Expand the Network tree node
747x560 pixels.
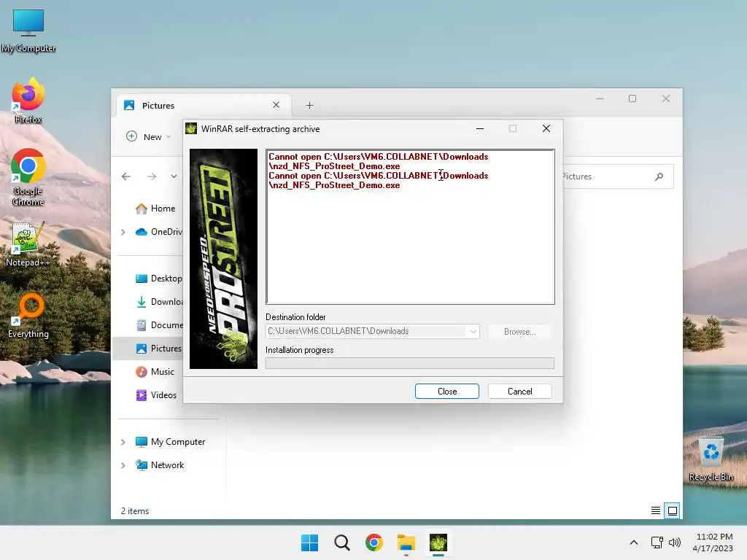(x=123, y=465)
